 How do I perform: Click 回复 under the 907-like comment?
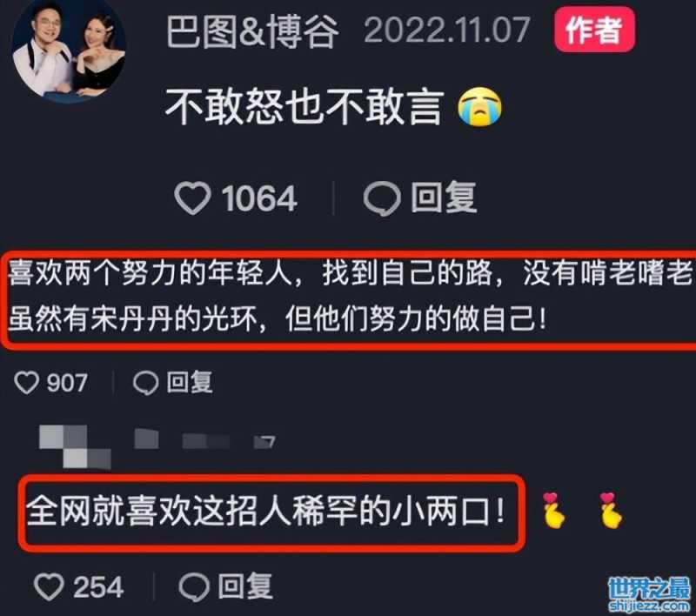pyautogui.click(x=190, y=382)
